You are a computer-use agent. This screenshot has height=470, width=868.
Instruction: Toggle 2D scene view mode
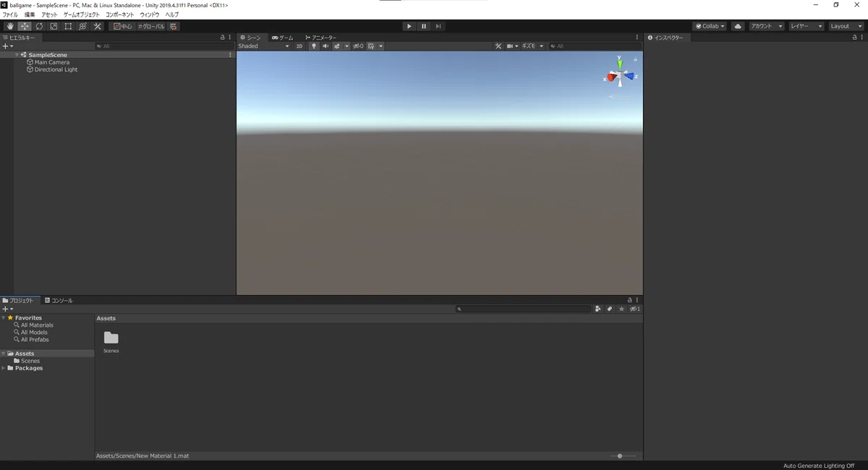pos(299,46)
